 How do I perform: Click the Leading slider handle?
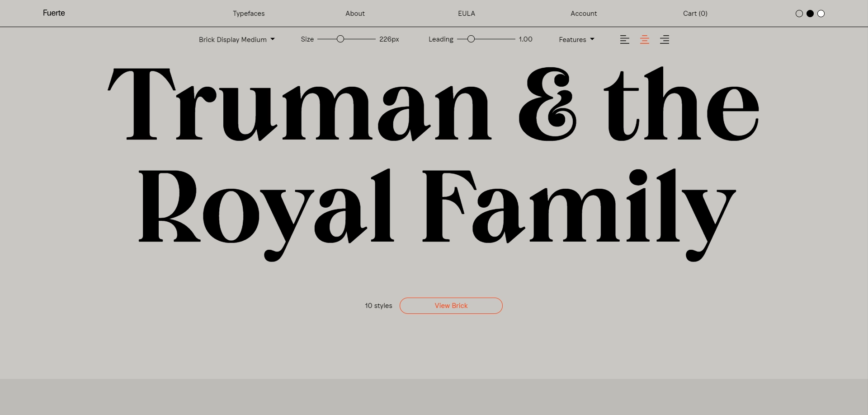[471, 39]
